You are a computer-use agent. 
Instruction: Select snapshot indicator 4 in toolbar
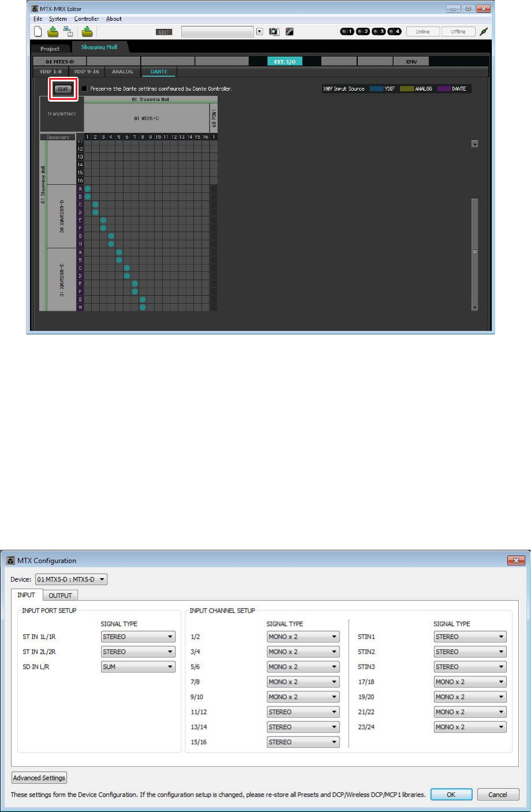tap(395, 32)
